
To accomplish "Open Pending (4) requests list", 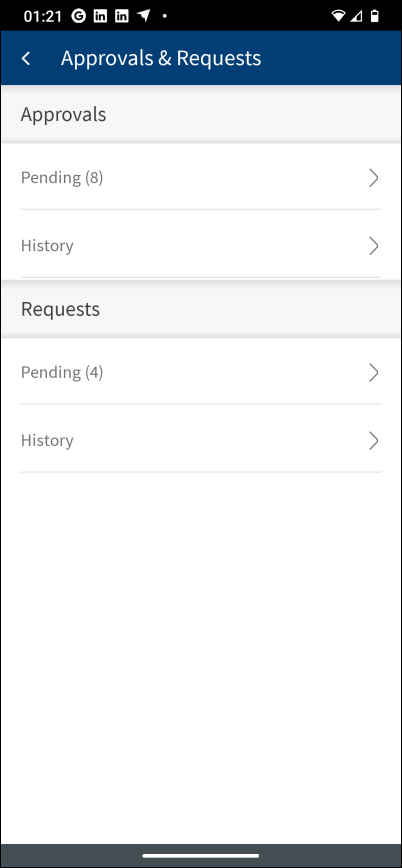I will tap(201, 372).
